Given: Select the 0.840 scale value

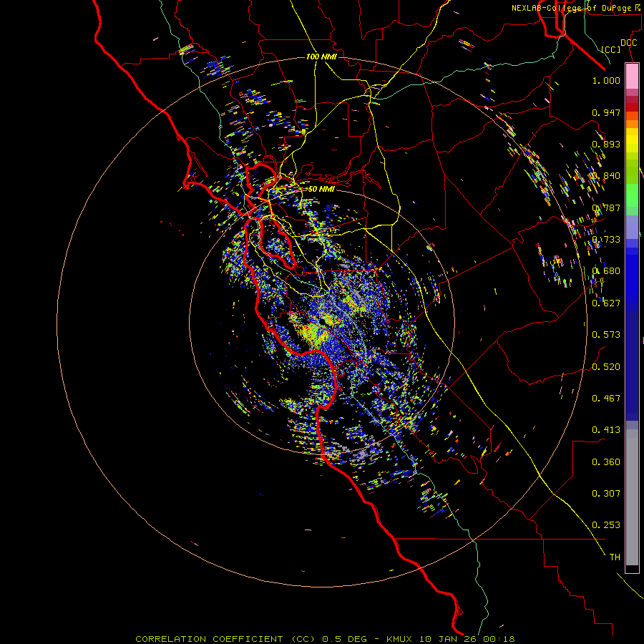Looking at the screenshot, I should [606, 176].
